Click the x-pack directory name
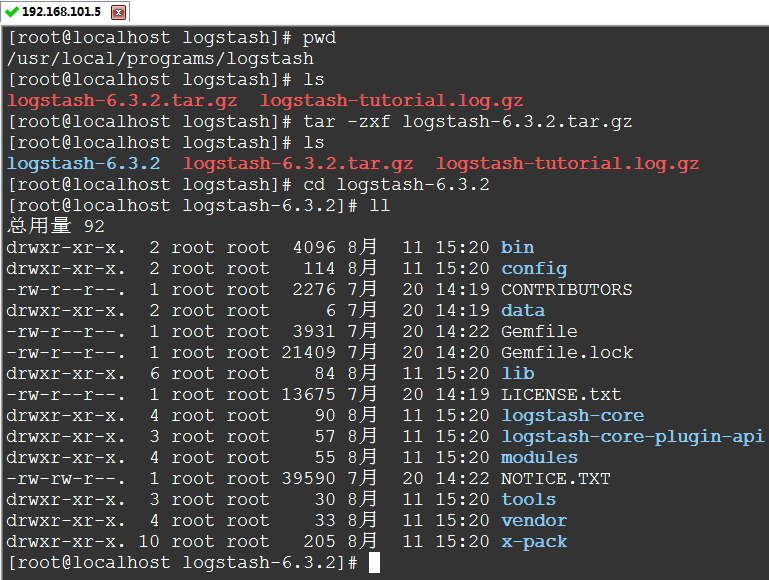769x580 pixels. (534, 541)
